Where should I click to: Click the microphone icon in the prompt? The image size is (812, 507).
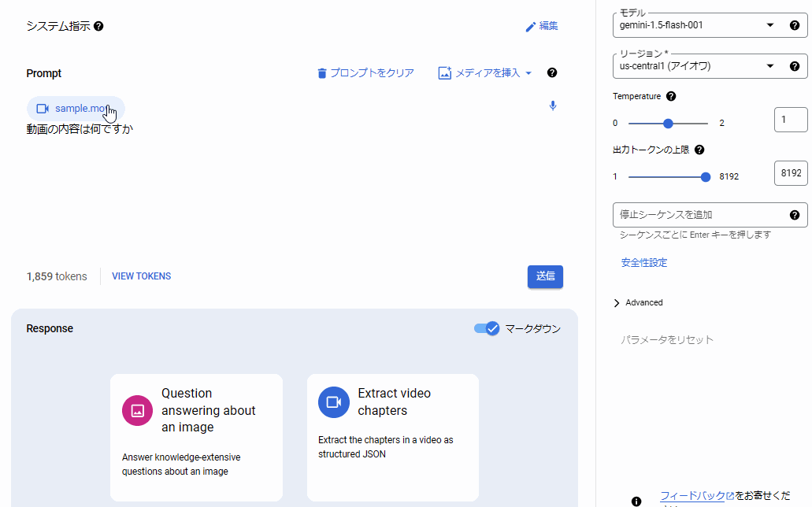(553, 106)
